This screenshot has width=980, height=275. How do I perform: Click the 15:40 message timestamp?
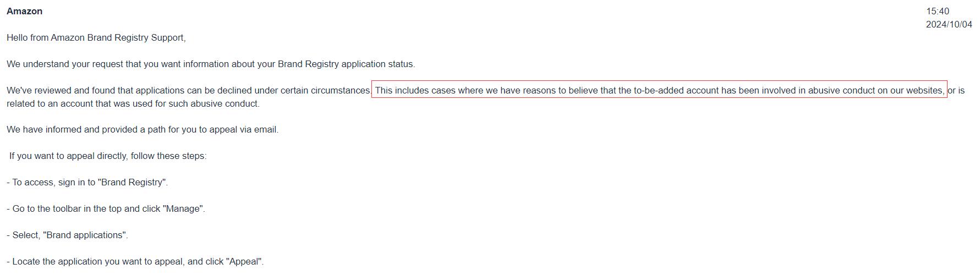click(937, 11)
